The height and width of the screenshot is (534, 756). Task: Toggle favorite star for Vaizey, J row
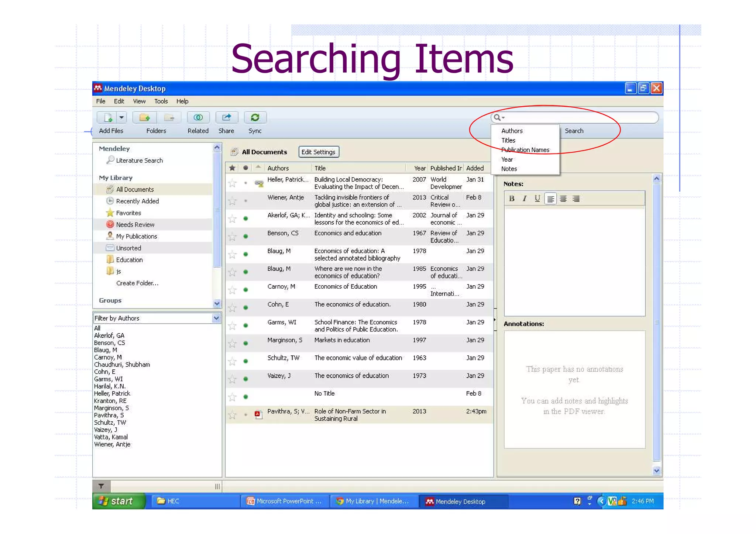(232, 379)
